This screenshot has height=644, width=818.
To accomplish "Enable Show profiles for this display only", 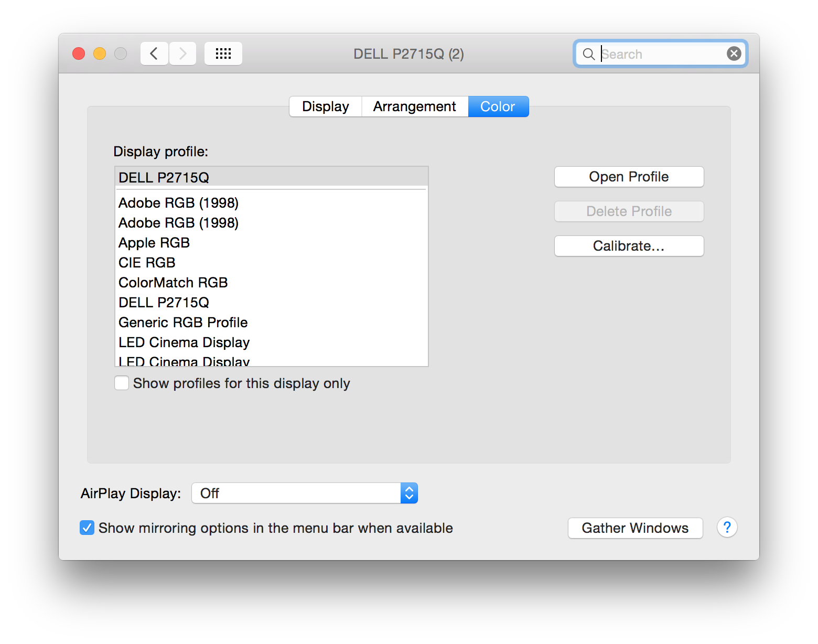I will tap(122, 383).
